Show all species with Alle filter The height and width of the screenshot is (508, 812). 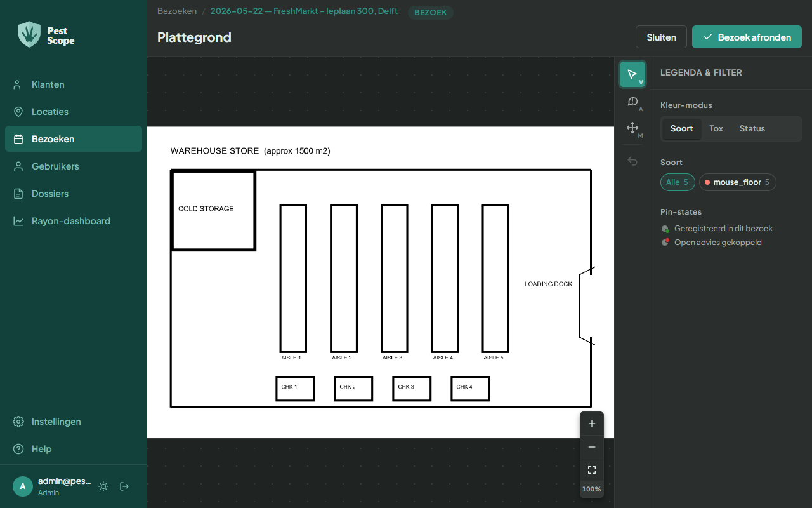tap(678, 182)
